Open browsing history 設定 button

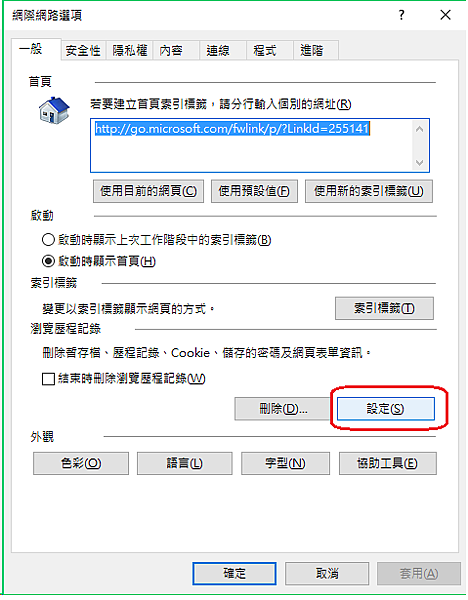point(386,409)
